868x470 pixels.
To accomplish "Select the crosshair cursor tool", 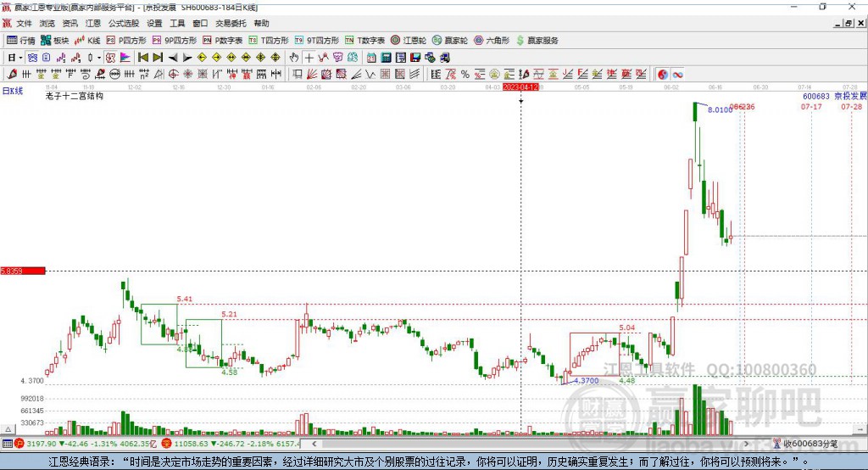I will click(309, 58).
